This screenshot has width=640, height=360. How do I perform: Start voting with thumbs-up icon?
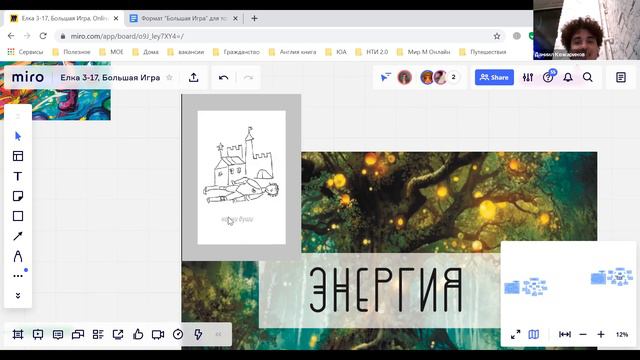pyautogui.click(x=138, y=334)
